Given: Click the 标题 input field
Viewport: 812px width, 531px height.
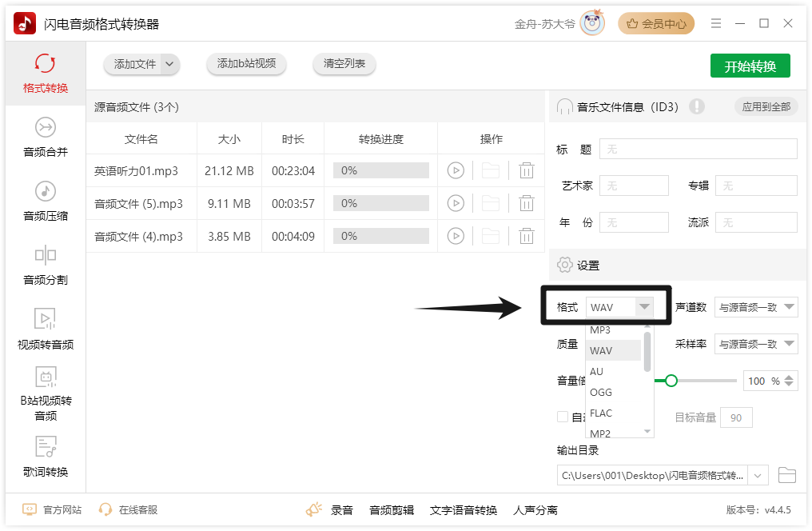Looking at the screenshot, I should 698,150.
